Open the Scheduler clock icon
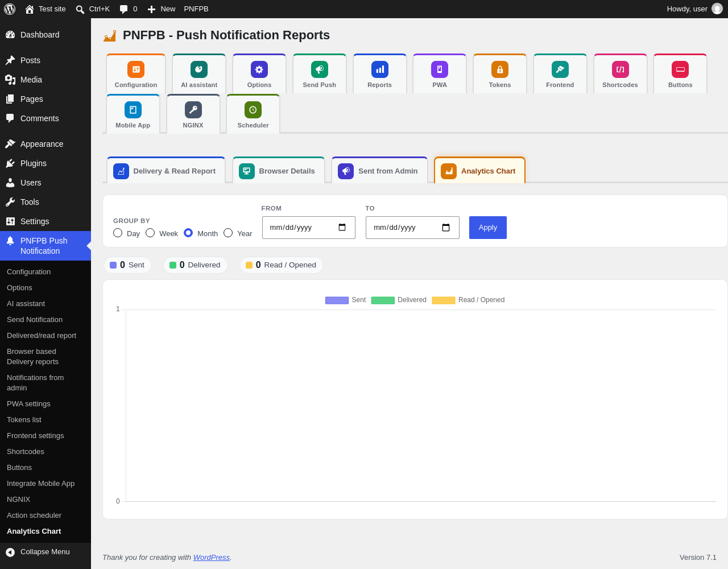 (253, 110)
